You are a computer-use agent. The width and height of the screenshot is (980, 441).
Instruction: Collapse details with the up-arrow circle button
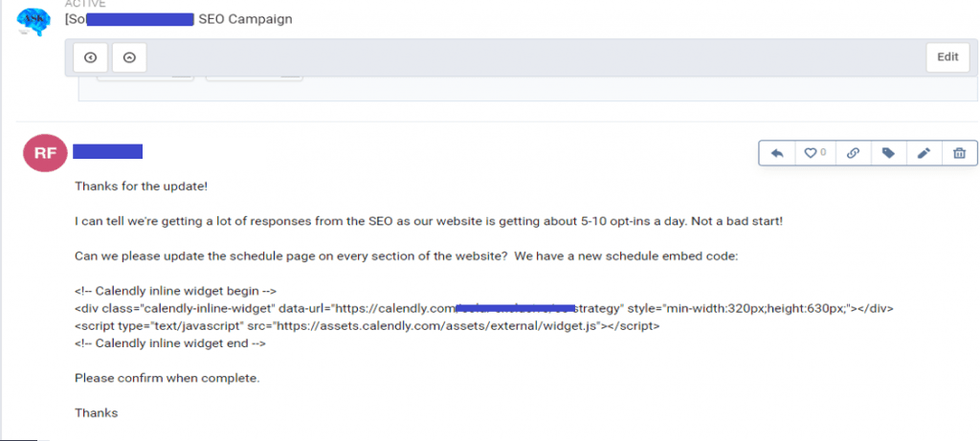[x=129, y=57]
